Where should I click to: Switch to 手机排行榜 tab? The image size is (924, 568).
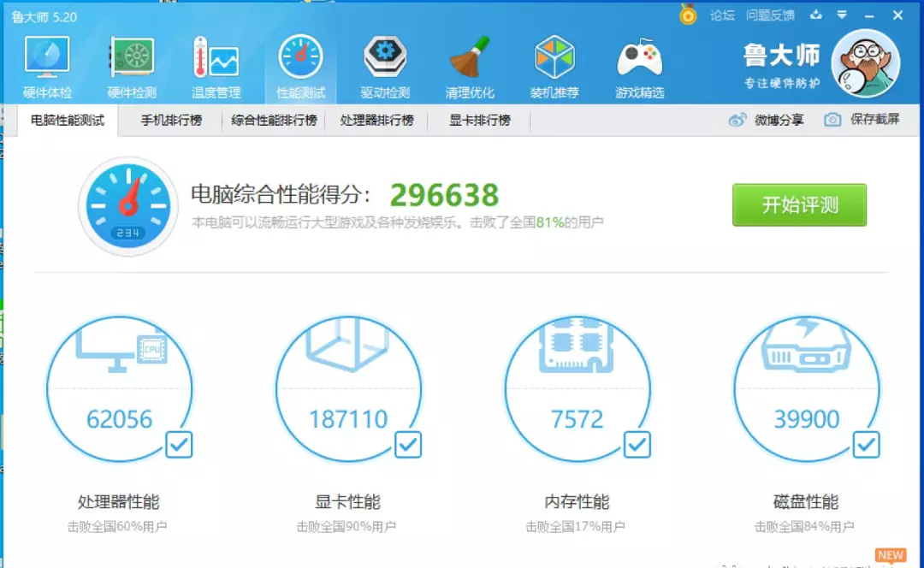171,121
